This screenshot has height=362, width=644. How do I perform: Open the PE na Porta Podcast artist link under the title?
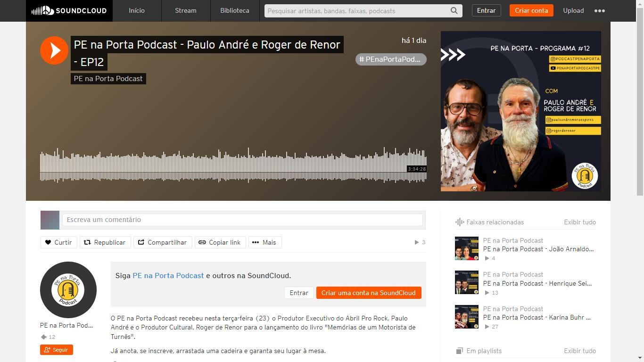pos(108,79)
